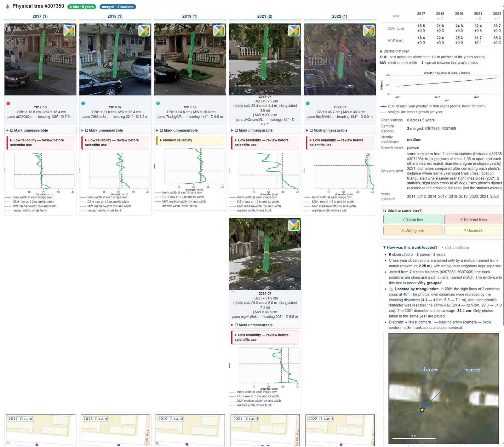This screenshot has width=504, height=447.
Task: Select the 2021 (2) column header
Action: tap(265, 16)
